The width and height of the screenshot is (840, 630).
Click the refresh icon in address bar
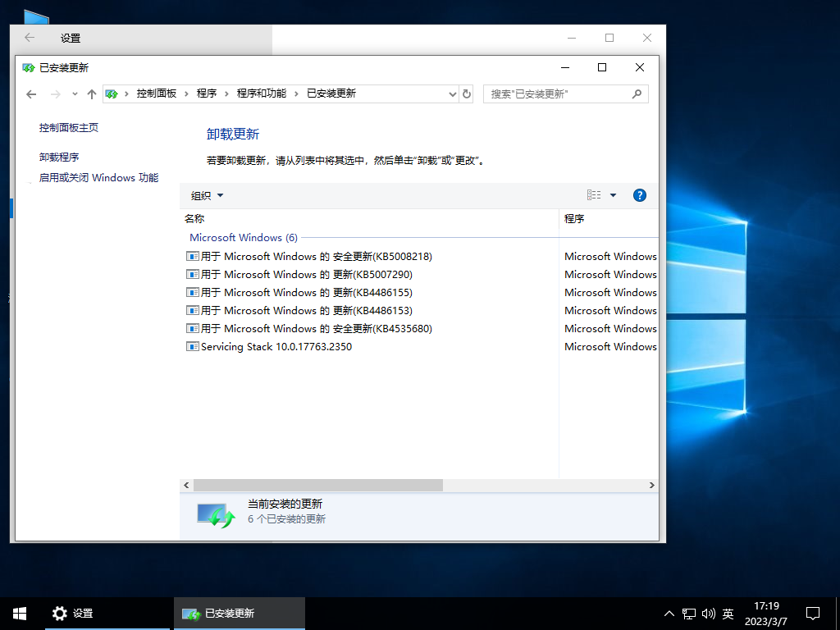coord(466,94)
